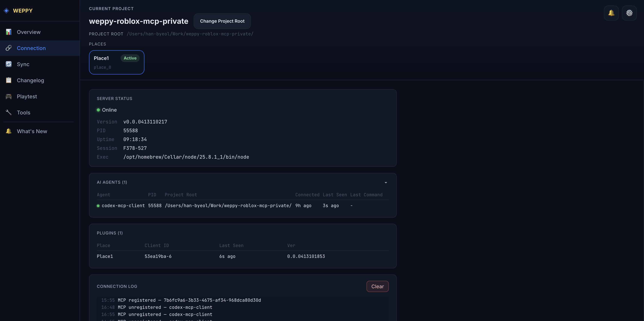644x321 pixels.
Task: Click the Exec path in Server Status
Action: [186, 157]
